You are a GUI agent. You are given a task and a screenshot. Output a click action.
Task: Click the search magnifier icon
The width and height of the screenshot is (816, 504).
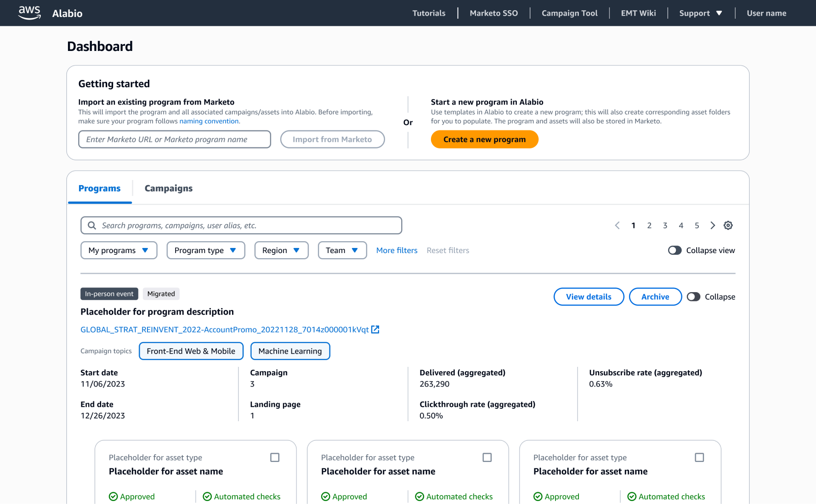[x=92, y=225]
